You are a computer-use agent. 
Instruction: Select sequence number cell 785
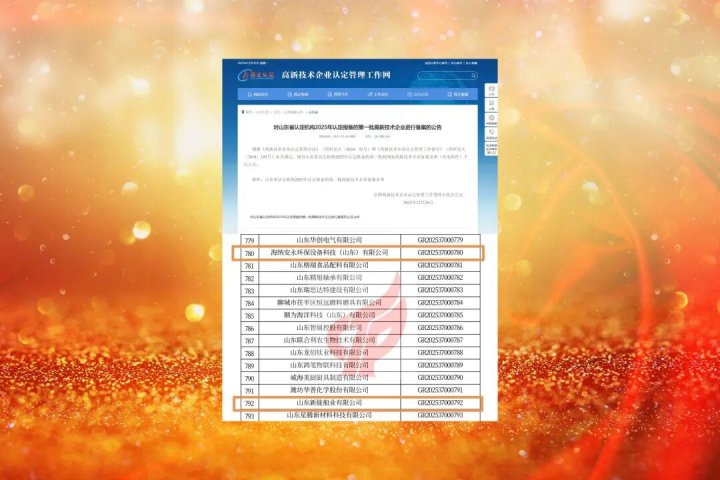(249, 316)
